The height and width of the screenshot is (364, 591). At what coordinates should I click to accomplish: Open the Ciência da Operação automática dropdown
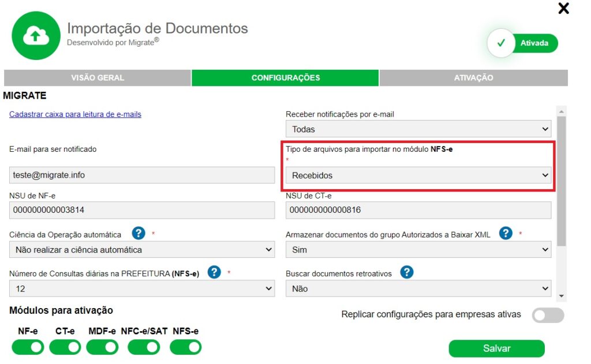point(142,250)
